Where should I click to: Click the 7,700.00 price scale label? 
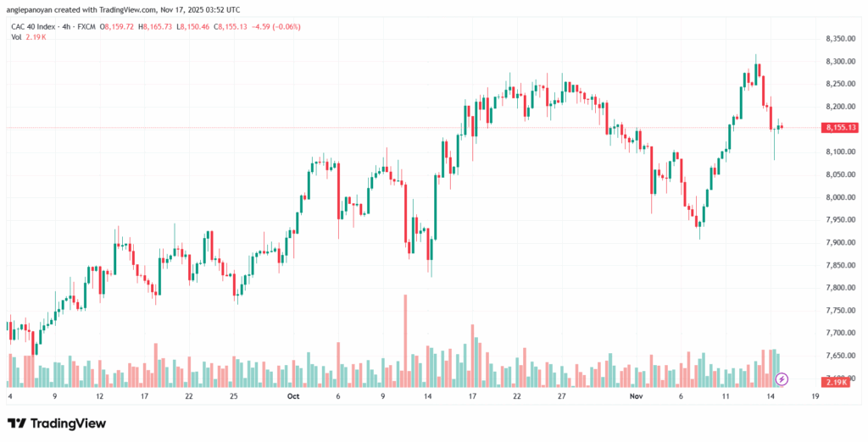839,334
